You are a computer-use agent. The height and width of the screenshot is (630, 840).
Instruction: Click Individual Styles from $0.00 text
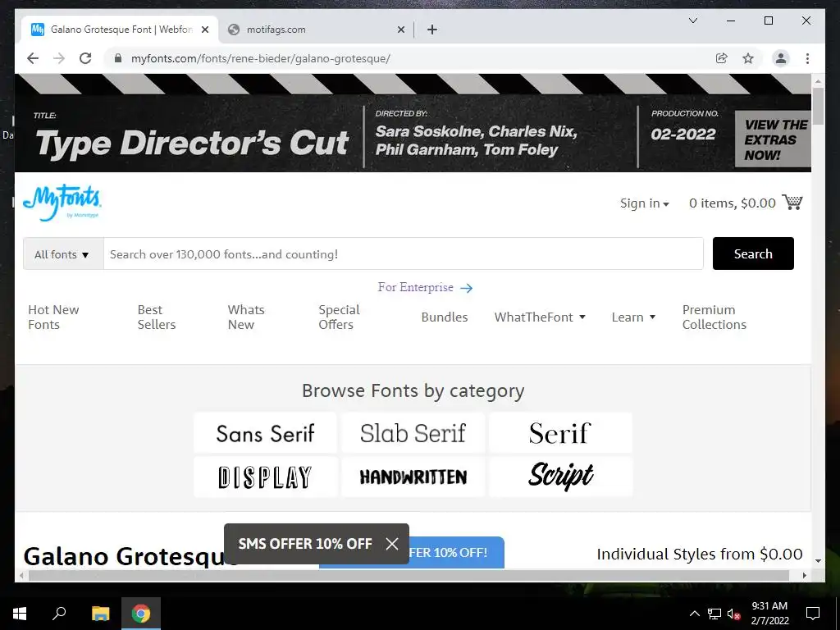[x=700, y=554]
